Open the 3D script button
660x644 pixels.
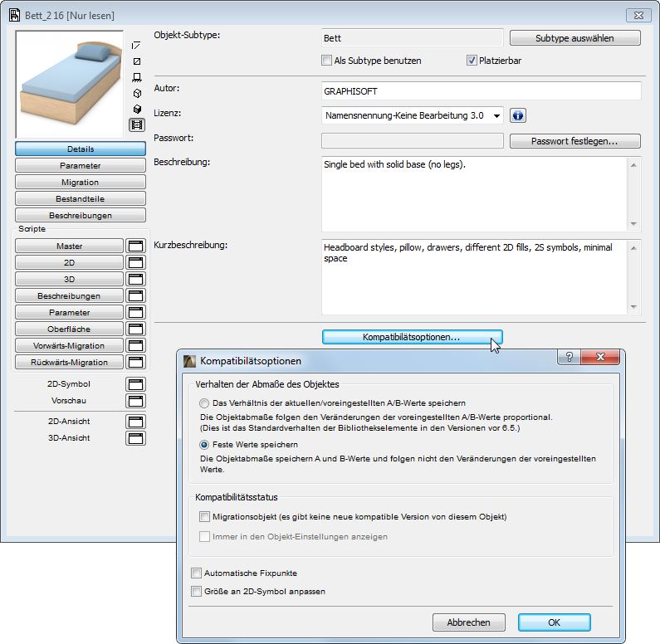[x=70, y=280]
